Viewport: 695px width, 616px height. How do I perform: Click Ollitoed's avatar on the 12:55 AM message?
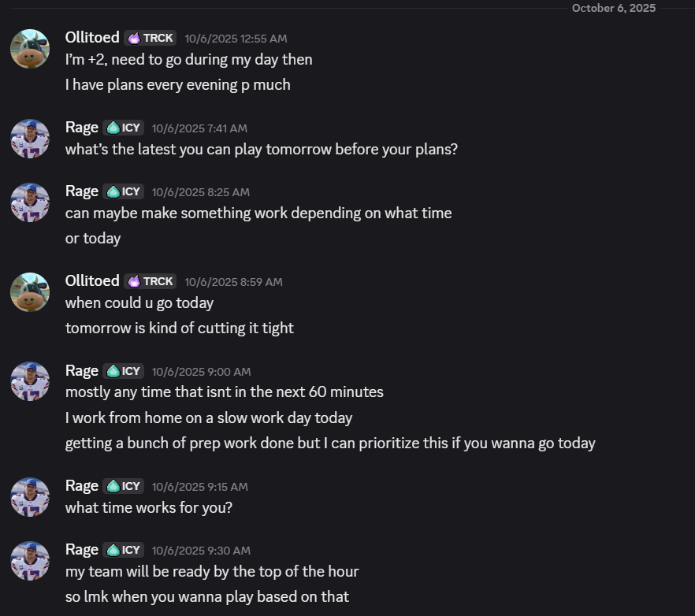click(30, 49)
